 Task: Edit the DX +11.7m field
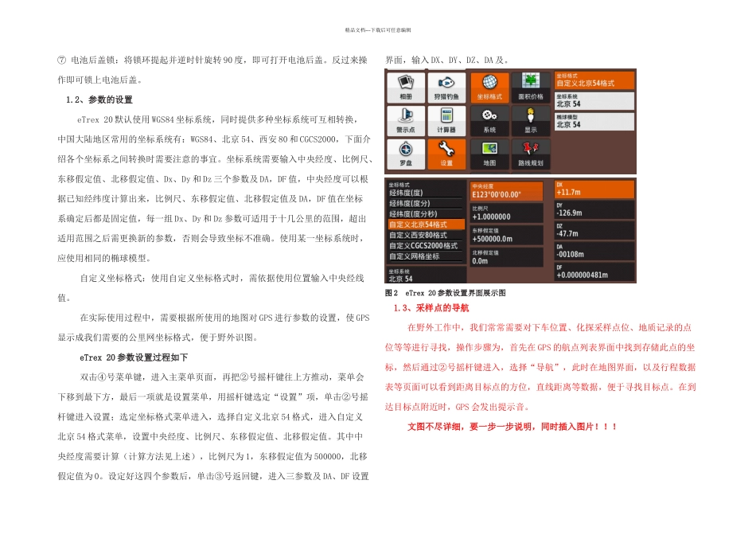coord(594,189)
